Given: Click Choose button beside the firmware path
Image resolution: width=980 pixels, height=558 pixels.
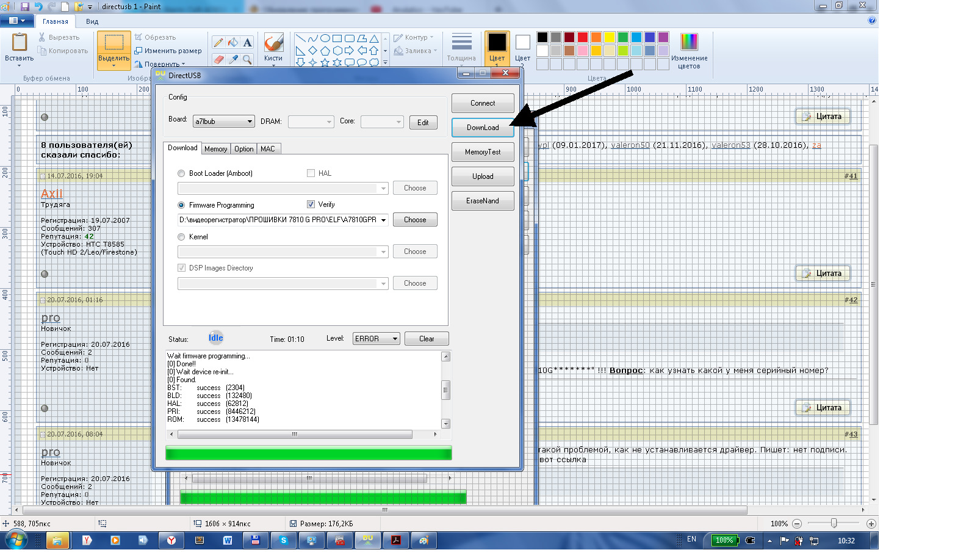Looking at the screenshot, I should tap(415, 220).
